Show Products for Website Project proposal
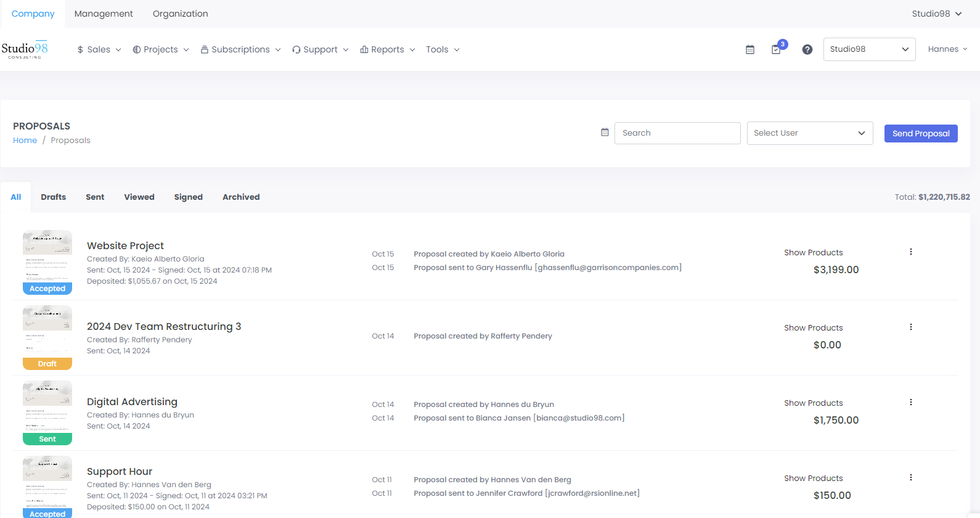The image size is (980, 518). 813,253
